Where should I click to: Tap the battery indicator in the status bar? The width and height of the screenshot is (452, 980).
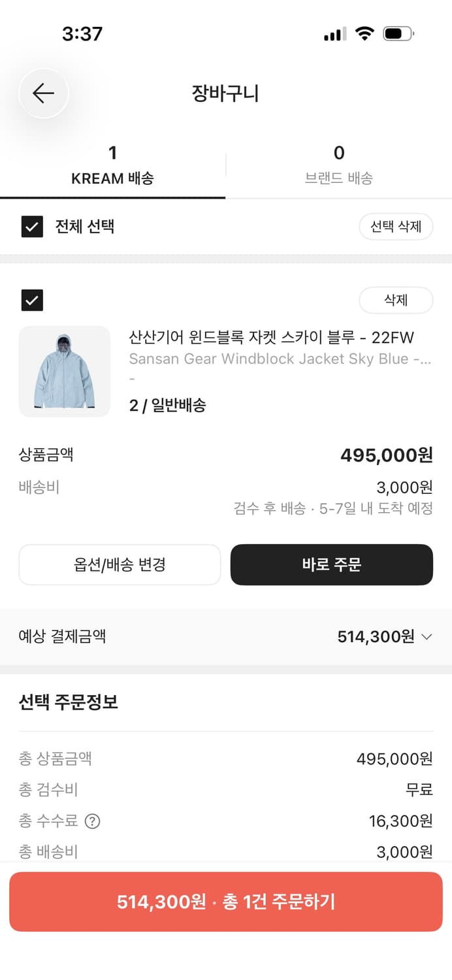click(398, 33)
